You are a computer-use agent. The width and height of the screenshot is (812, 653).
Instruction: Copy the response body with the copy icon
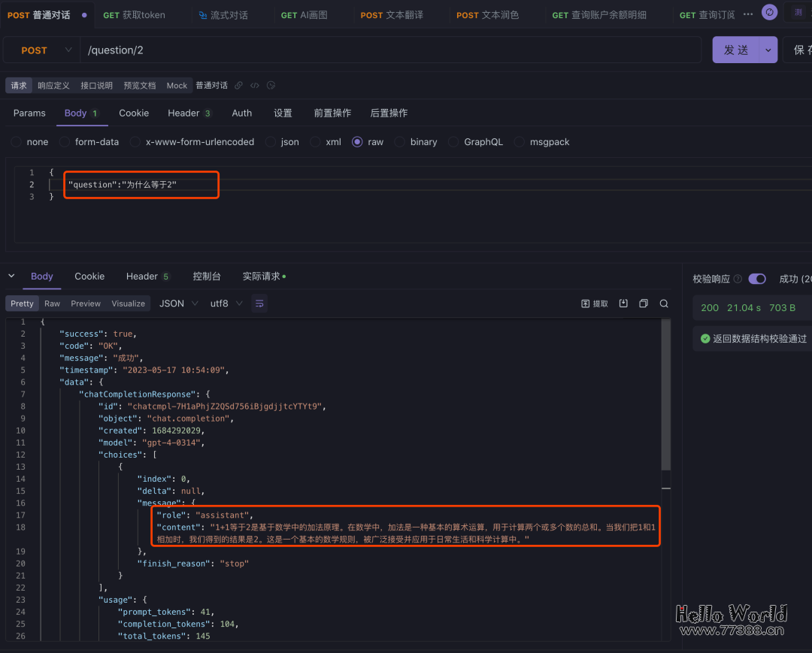coord(644,304)
